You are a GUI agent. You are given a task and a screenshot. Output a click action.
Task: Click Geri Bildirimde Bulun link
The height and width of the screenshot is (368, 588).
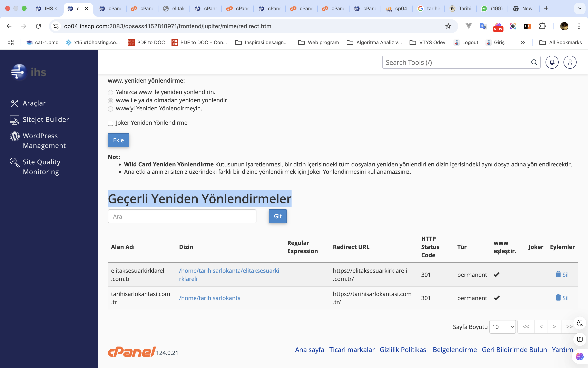click(x=514, y=350)
